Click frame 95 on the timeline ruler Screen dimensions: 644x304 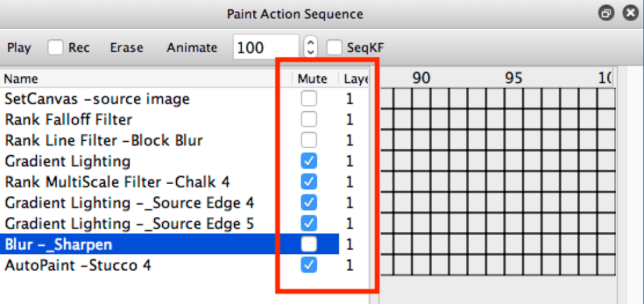[514, 78]
